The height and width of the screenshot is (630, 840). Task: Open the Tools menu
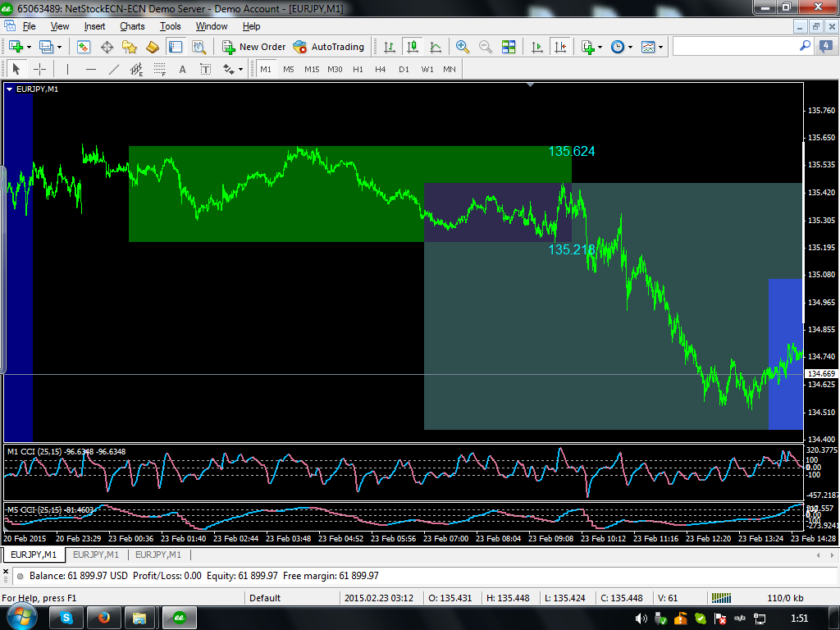[171, 26]
